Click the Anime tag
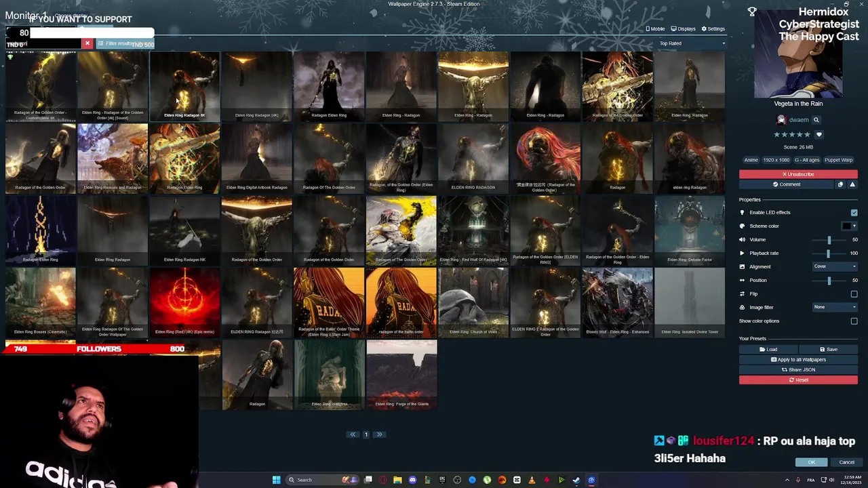Viewport: 868px width, 488px height. [751, 160]
